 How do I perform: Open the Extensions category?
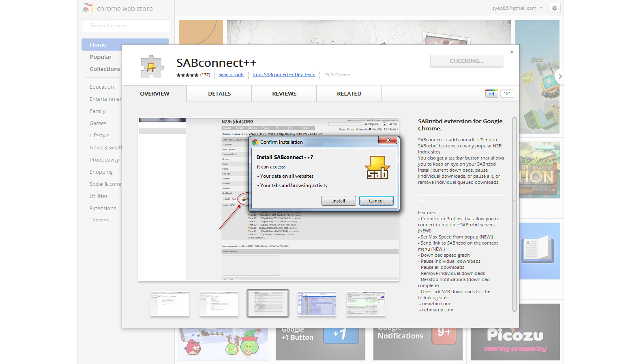coord(103,208)
